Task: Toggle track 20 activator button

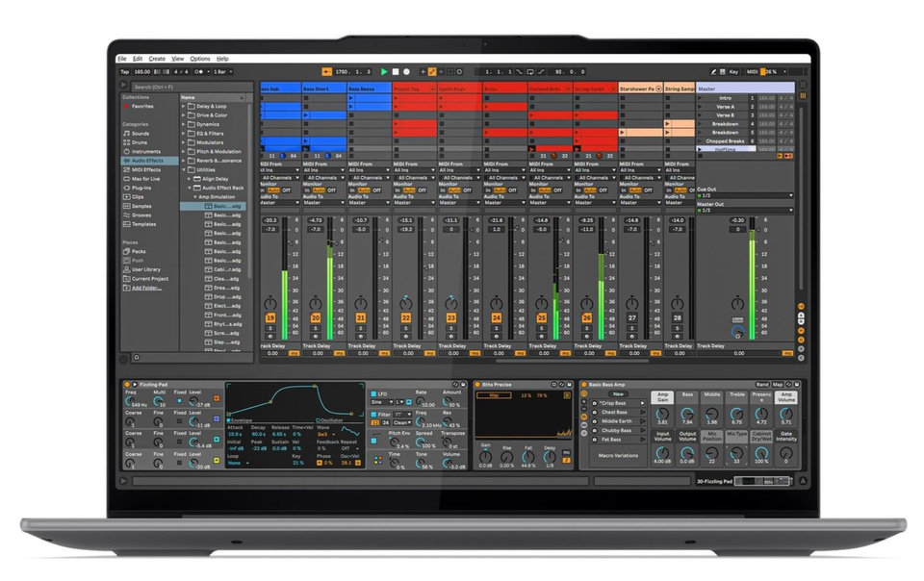Action: click(x=316, y=317)
